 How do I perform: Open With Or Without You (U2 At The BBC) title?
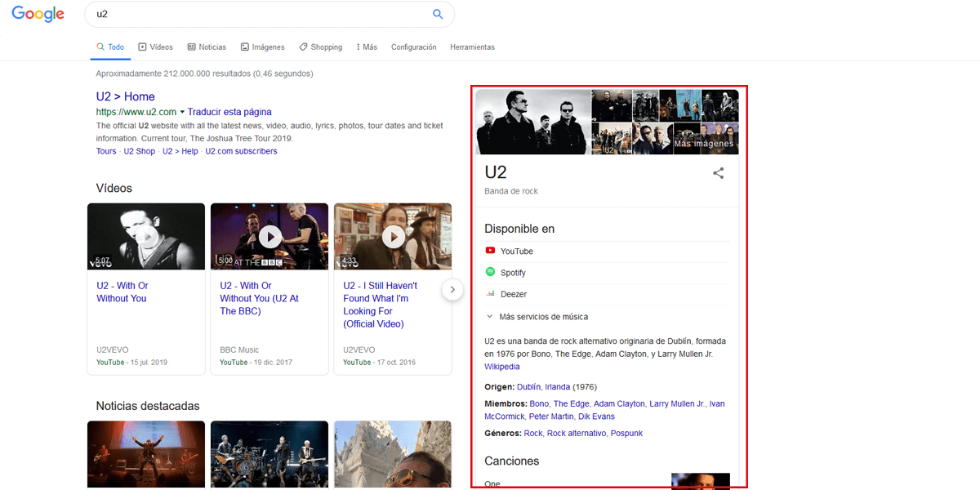coord(260,298)
